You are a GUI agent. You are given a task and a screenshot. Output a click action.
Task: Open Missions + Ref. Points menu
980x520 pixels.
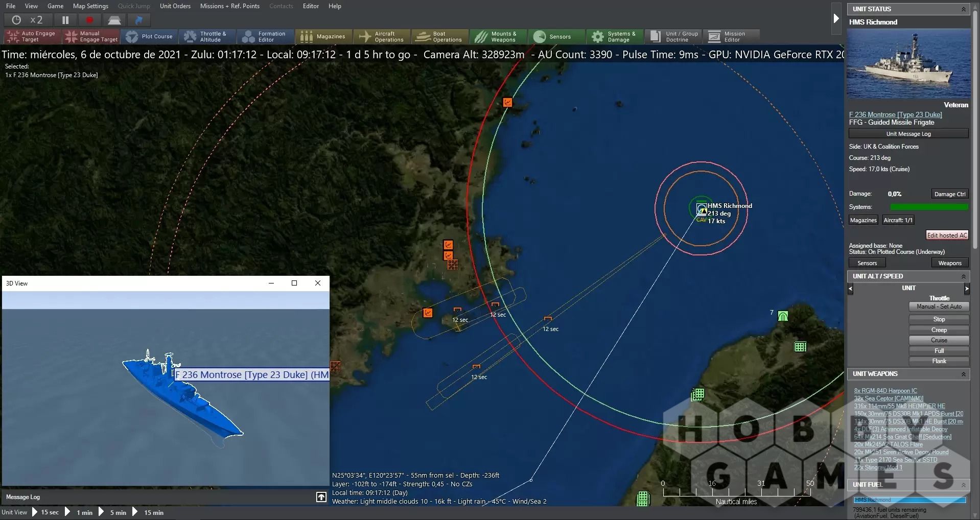pos(229,6)
